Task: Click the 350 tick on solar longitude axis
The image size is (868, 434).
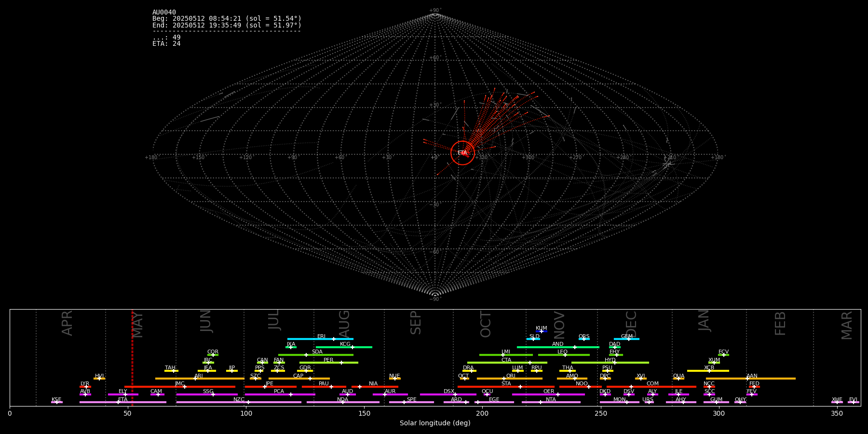Action: 837,413
